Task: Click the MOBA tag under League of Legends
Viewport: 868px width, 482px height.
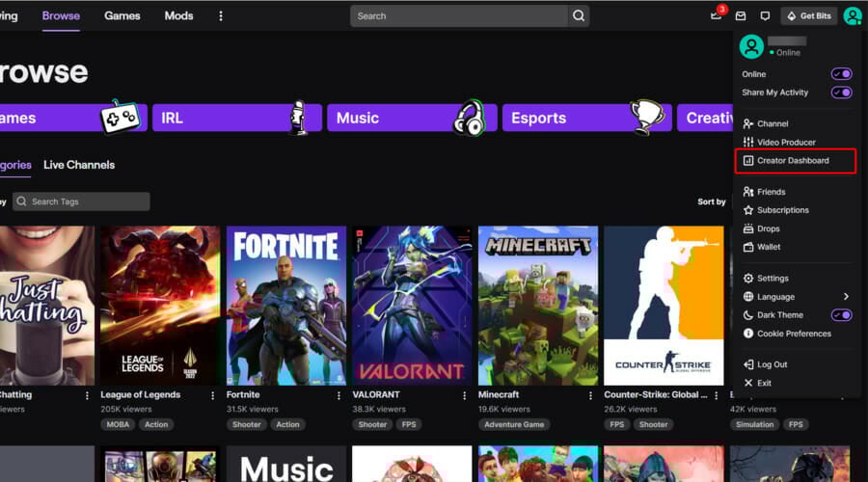Action: (x=118, y=424)
